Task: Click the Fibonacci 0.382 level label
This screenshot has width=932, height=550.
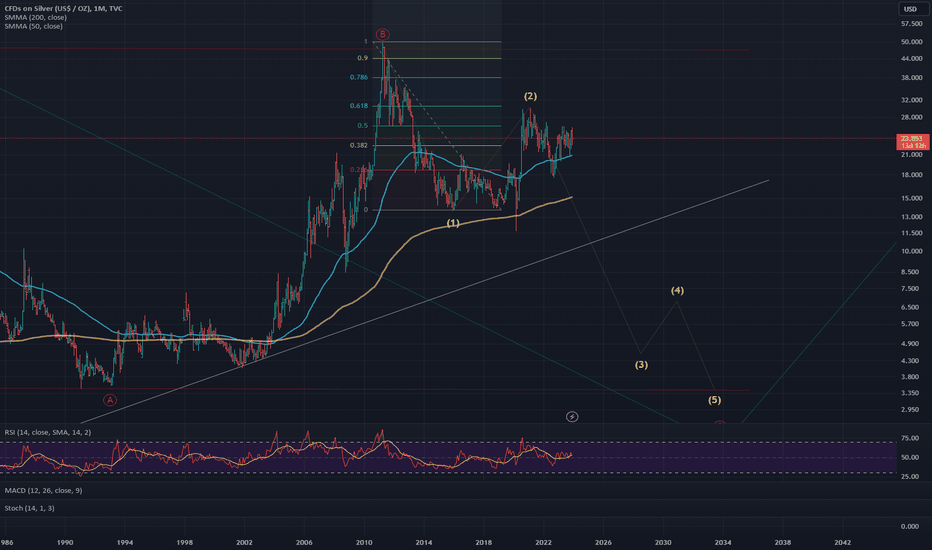Action: click(x=358, y=145)
